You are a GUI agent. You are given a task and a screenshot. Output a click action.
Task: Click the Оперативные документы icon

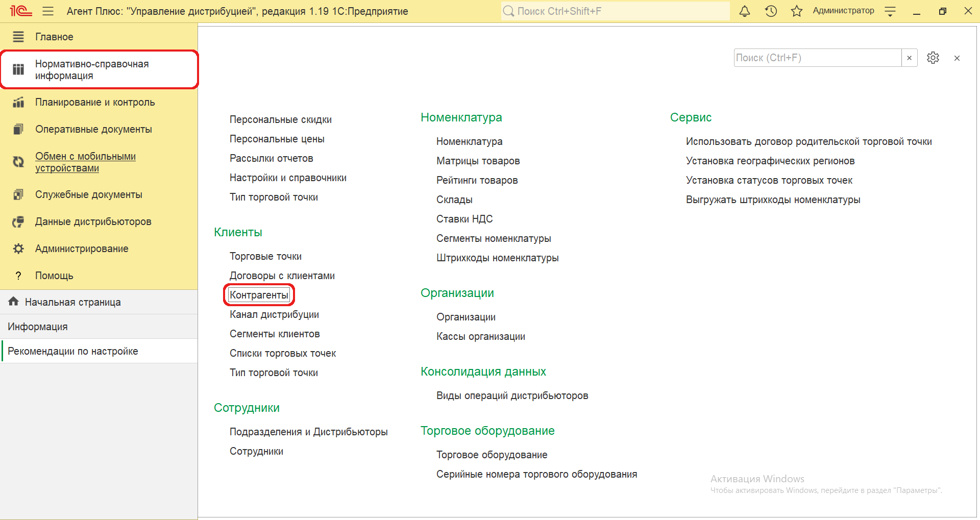coord(18,129)
